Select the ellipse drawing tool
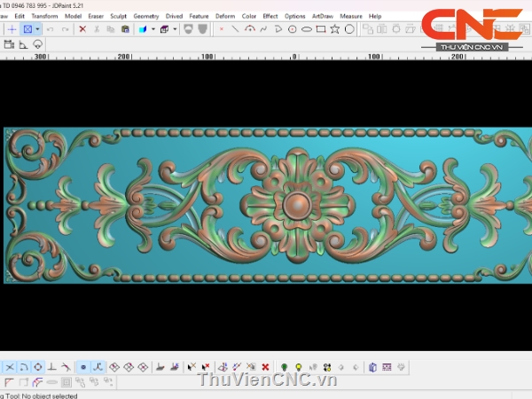The width and height of the screenshot is (532, 399). point(307,29)
